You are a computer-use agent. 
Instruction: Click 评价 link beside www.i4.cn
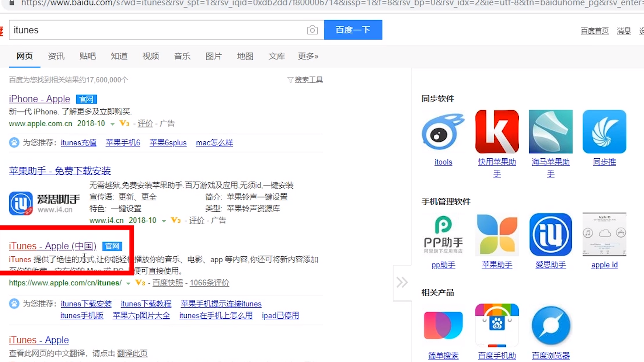point(197,220)
